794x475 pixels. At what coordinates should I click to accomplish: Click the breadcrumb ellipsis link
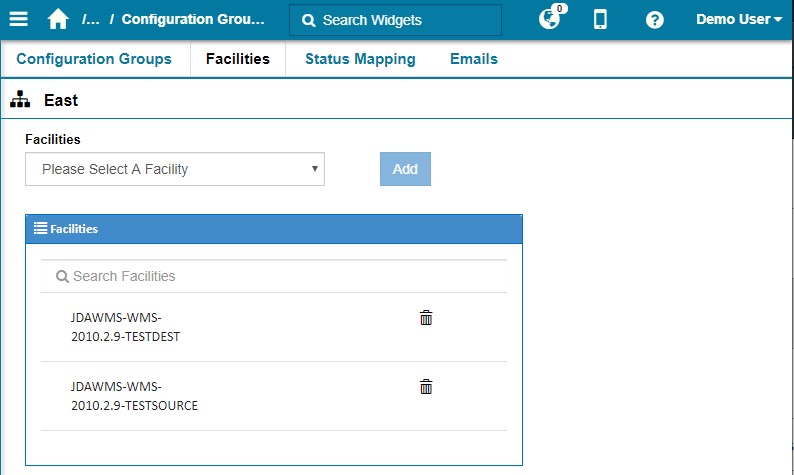pos(91,19)
